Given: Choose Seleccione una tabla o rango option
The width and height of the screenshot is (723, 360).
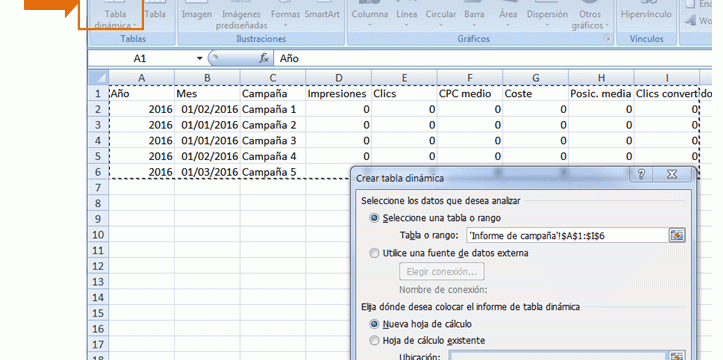Looking at the screenshot, I should tap(435, 218).
